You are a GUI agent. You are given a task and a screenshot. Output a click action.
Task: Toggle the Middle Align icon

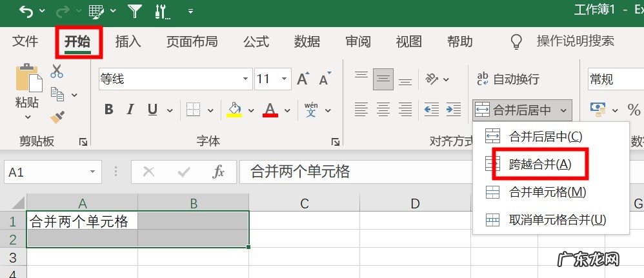(x=383, y=79)
